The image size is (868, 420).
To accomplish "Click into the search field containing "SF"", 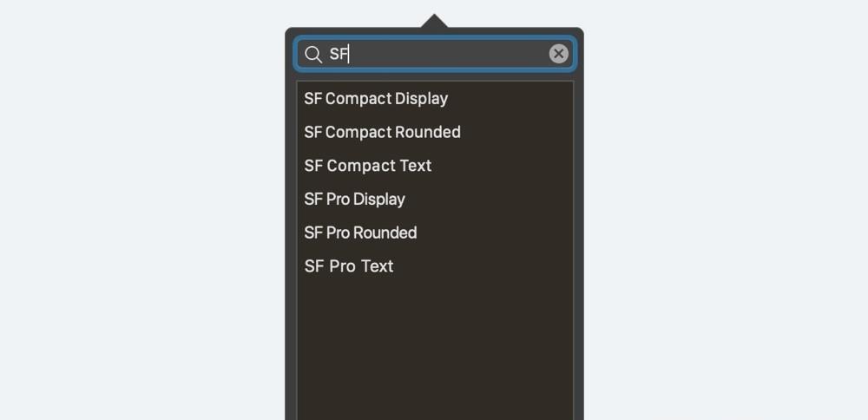I will tap(435, 54).
